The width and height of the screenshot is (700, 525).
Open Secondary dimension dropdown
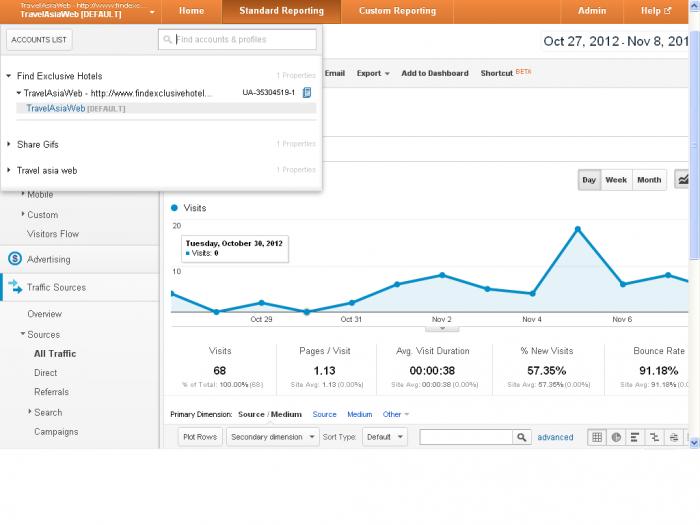pyautogui.click(x=272, y=437)
